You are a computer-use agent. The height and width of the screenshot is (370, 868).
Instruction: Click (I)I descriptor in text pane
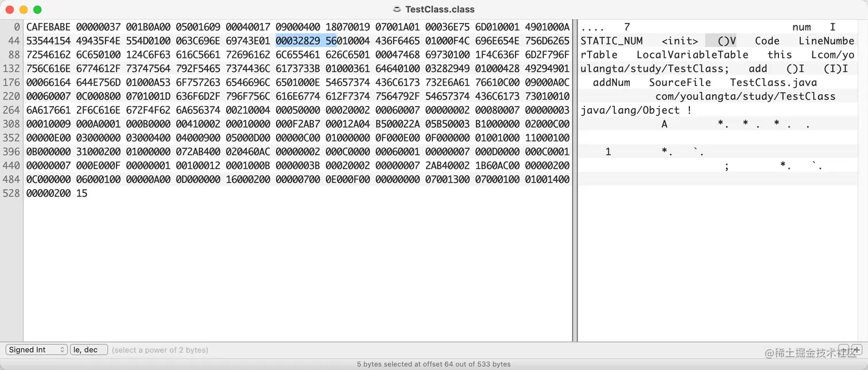point(836,68)
